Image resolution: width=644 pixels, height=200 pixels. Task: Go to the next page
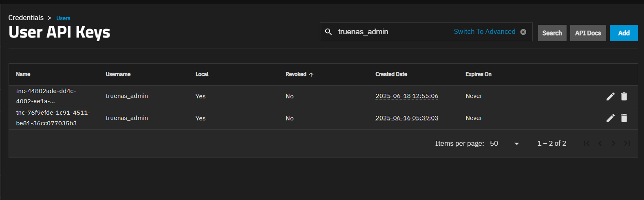click(x=613, y=143)
